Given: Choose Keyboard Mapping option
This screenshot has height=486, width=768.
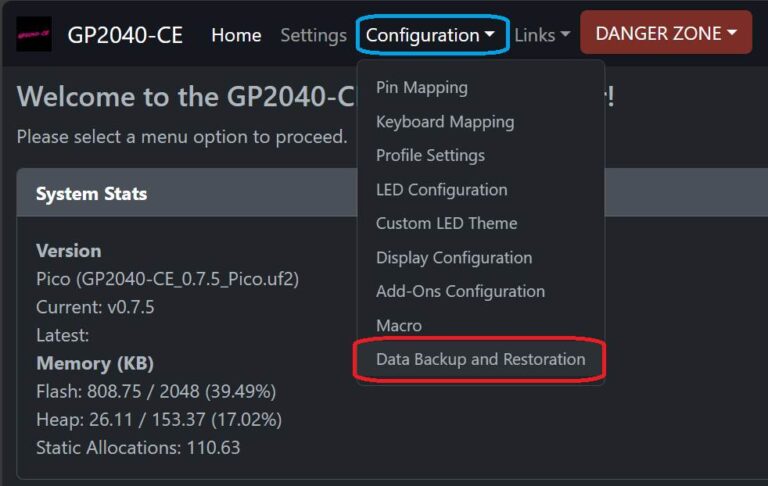Looking at the screenshot, I should pos(445,122).
